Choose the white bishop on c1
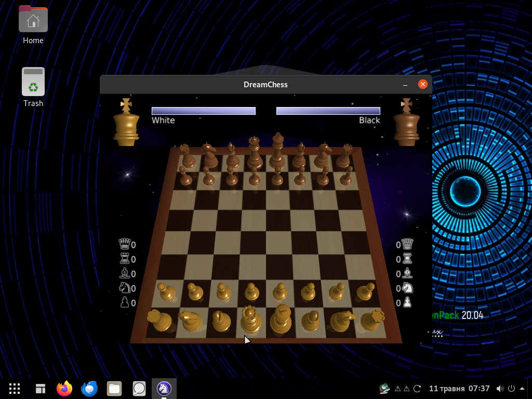This screenshot has height=399, width=532. coord(221,321)
